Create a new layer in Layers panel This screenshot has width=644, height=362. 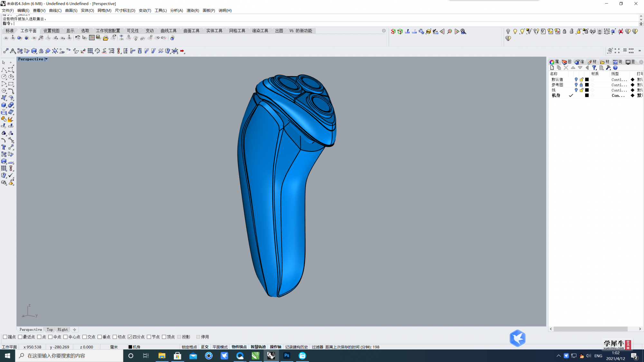(x=552, y=68)
